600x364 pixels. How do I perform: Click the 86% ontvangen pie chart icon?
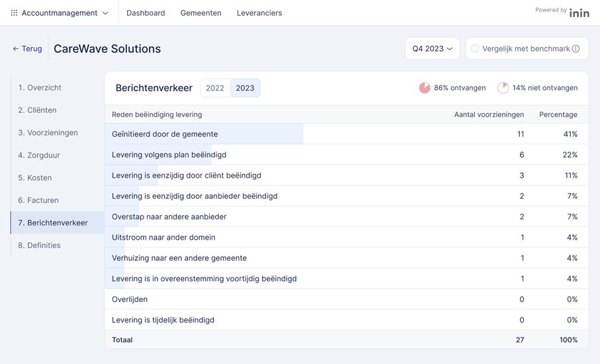pos(425,88)
